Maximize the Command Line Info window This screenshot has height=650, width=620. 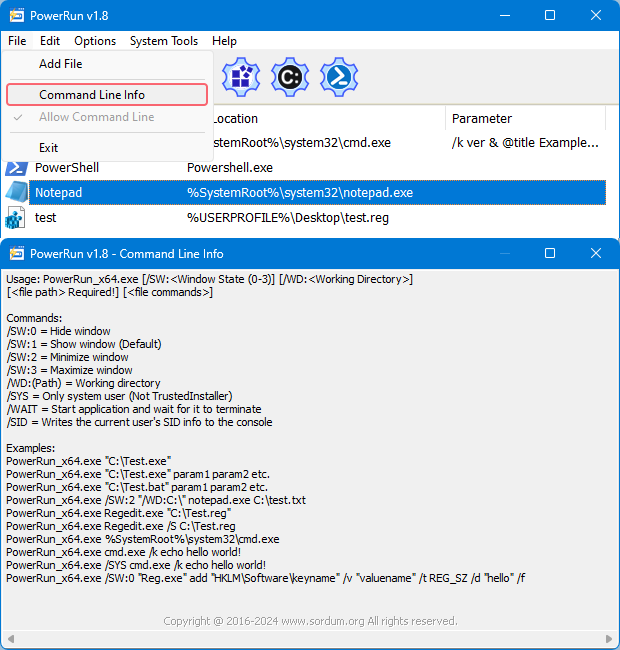[x=550, y=254]
